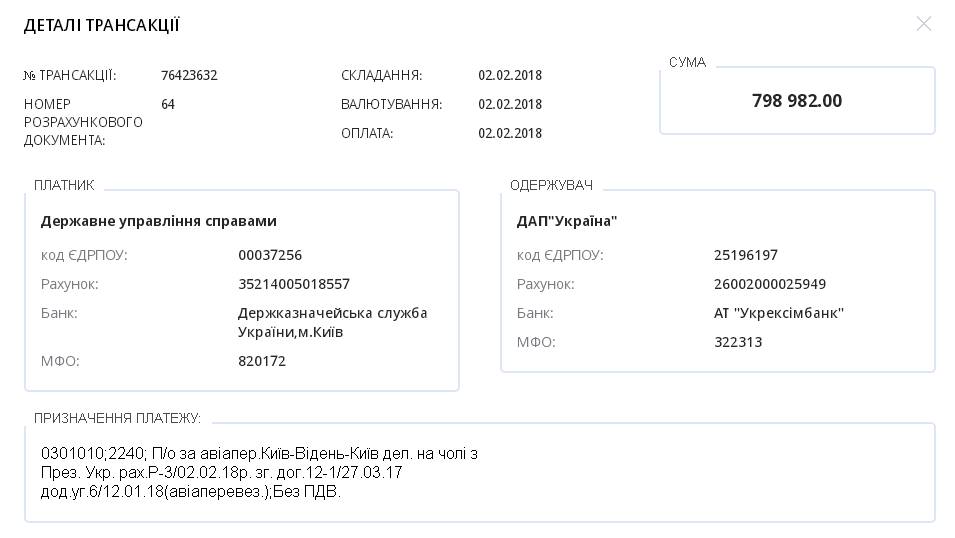Click the payer bank name Держказначейська служба
The image size is (955, 538).
click(x=332, y=313)
